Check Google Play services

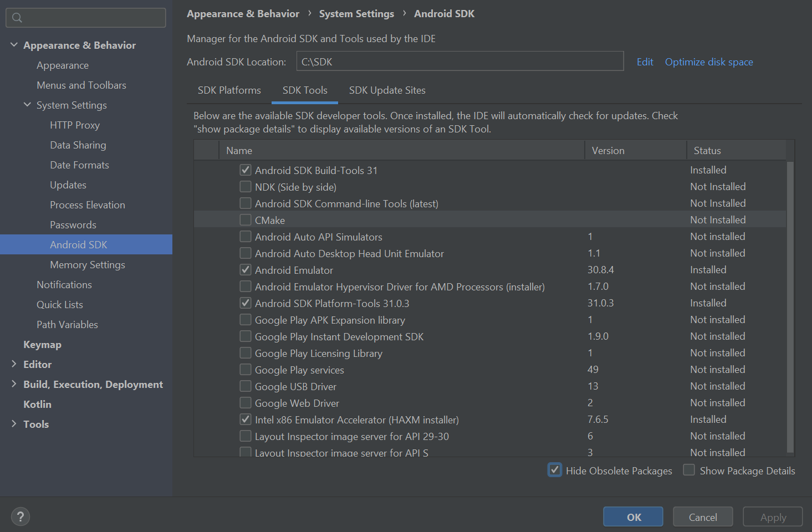coord(246,370)
